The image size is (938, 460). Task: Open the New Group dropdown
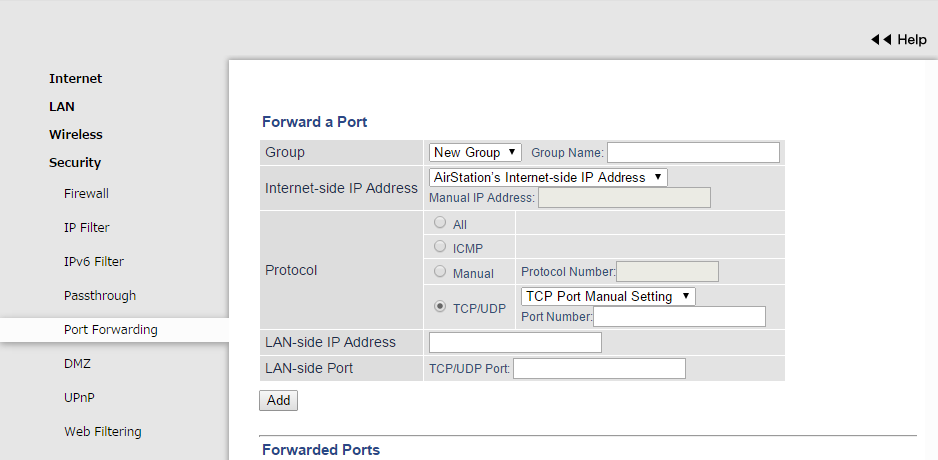pyautogui.click(x=476, y=152)
